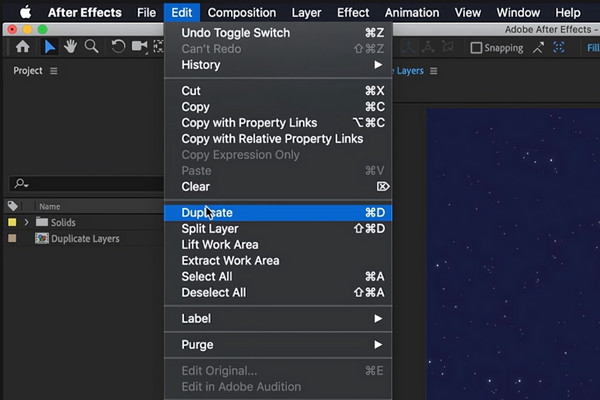Click the tan label swatch for Duplicate Layers
This screenshot has height=400, width=600.
pyautogui.click(x=12, y=238)
